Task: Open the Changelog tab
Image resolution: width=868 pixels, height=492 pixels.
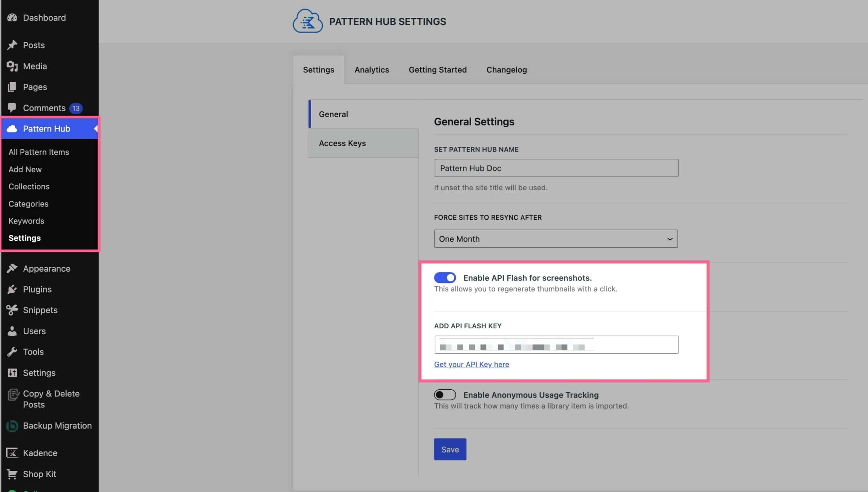Action: point(506,69)
